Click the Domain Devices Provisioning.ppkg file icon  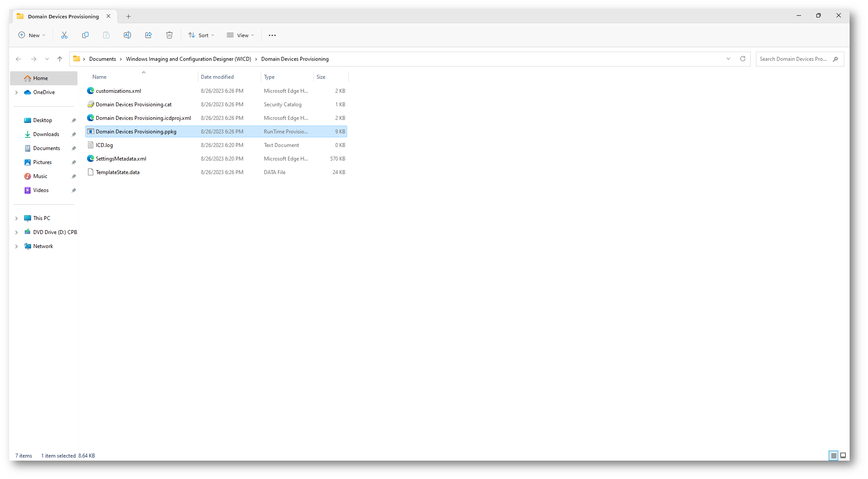pos(91,131)
